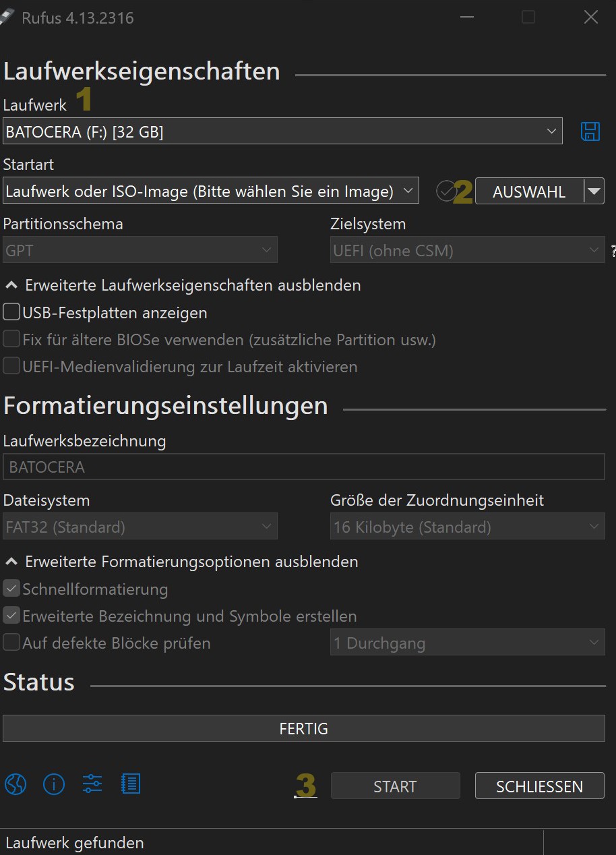Open the Laufwerk dropdown showing BATOCERA (F:)
Viewport: 616px width, 855px height.
(x=282, y=131)
